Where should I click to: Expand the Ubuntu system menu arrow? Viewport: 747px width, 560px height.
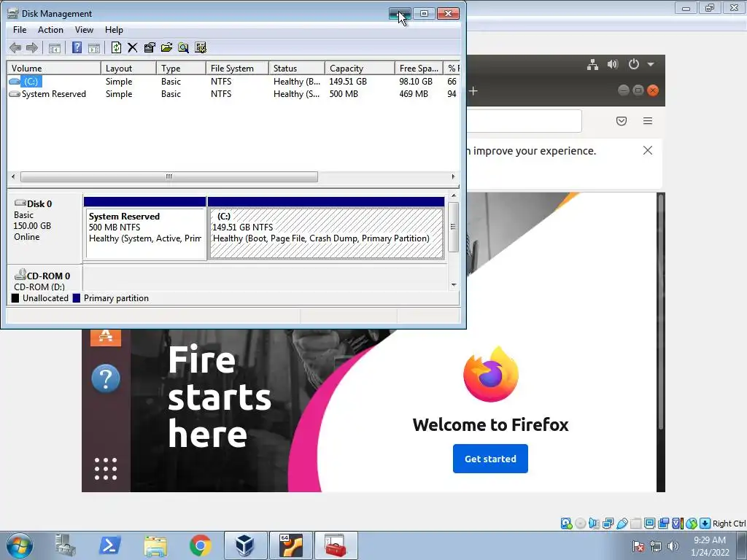tap(651, 64)
